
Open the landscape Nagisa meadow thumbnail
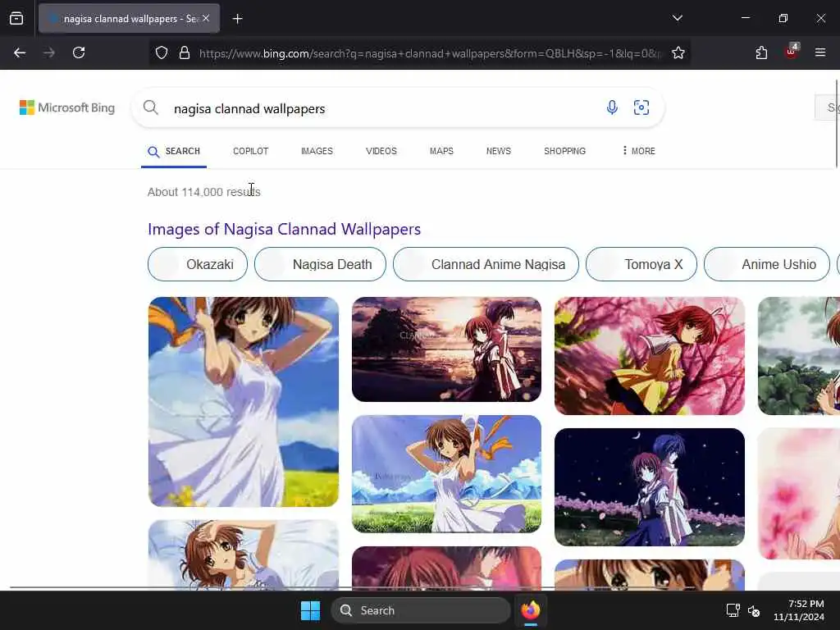point(446,474)
